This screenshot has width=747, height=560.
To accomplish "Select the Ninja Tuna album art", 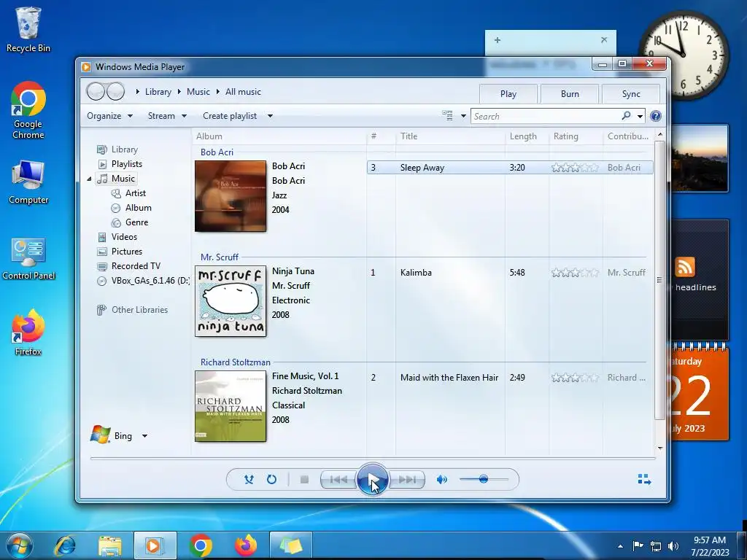I will tap(231, 301).
